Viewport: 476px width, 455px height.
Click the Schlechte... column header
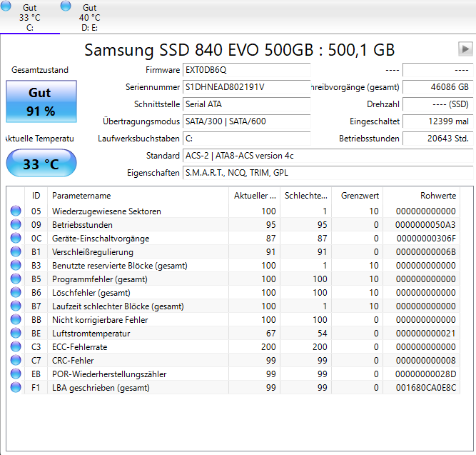(305, 196)
